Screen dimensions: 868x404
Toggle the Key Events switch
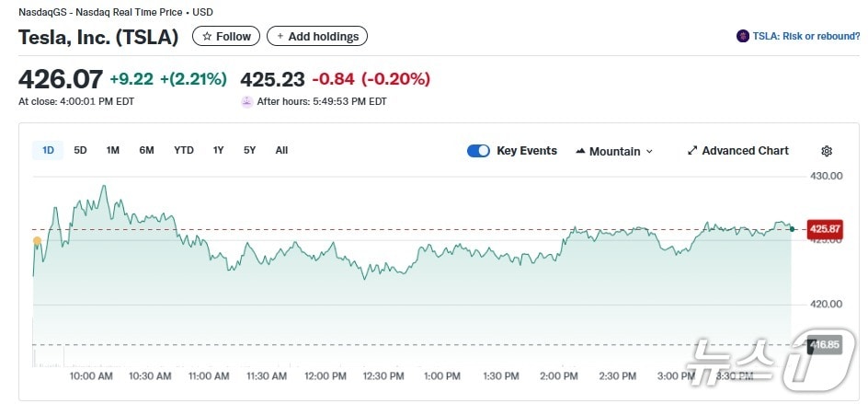coord(478,151)
